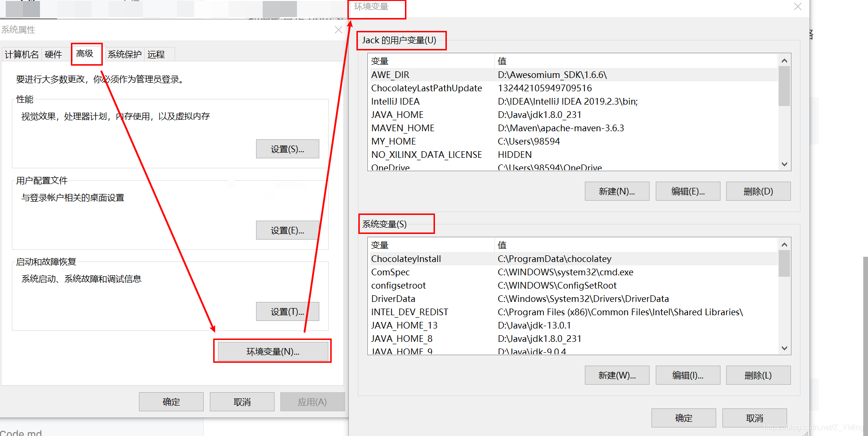Cancel System Properties with 取消
Screen dimensions: 868x436
242,402
